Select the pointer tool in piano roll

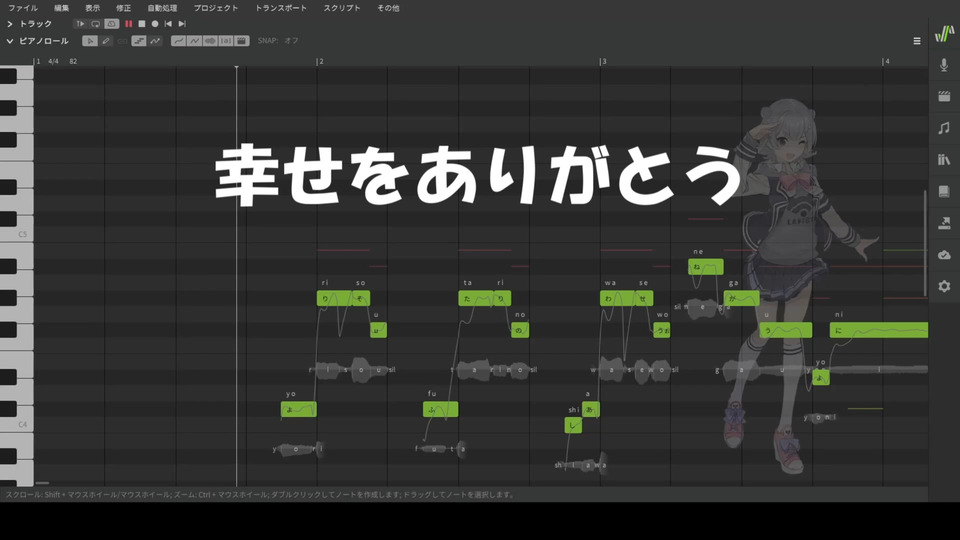click(x=90, y=41)
